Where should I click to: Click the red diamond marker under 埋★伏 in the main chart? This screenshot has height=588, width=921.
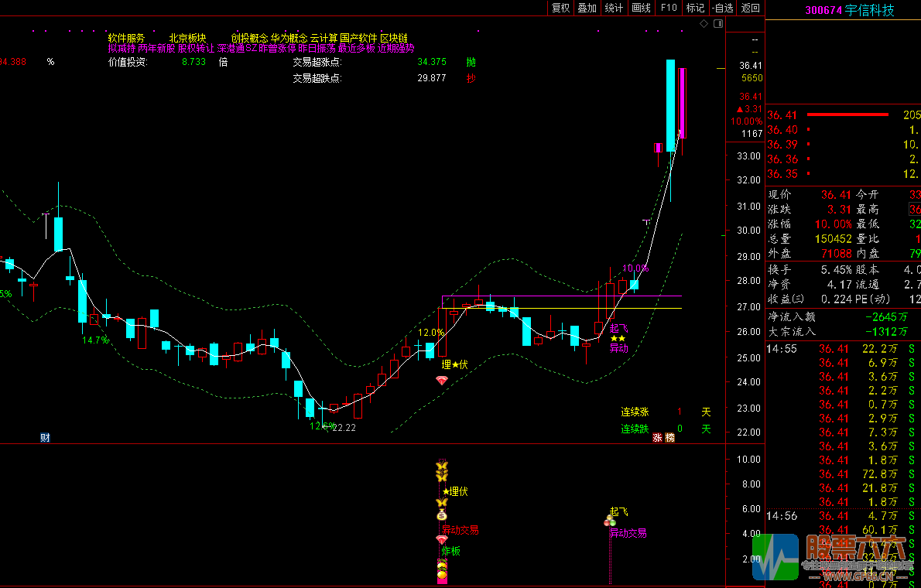click(442, 381)
